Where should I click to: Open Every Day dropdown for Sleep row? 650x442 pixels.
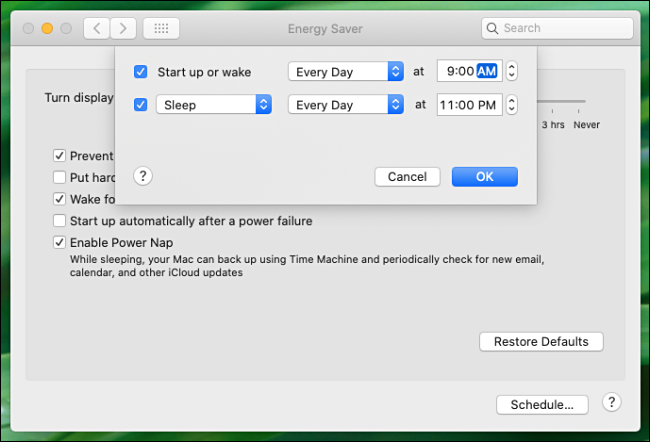point(346,104)
